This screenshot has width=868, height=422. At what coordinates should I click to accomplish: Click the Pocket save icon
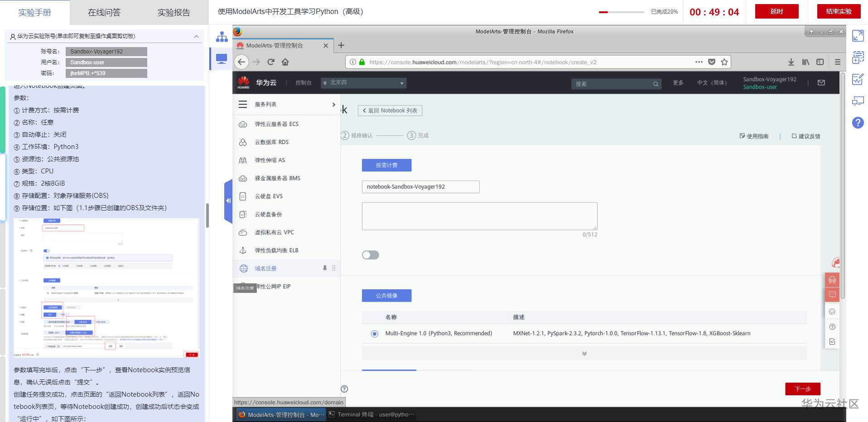(x=712, y=62)
